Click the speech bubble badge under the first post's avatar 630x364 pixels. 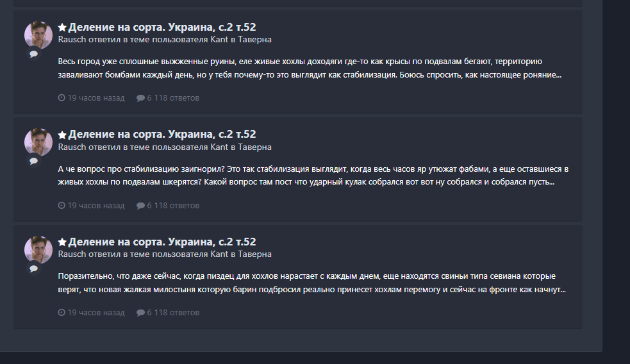pyautogui.click(x=33, y=54)
